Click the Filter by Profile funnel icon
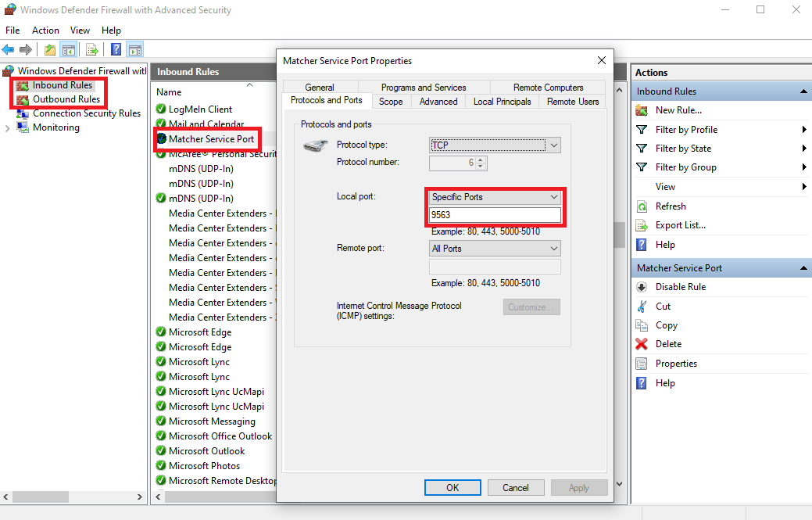The width and height of the screenshot is (812, 520). pos(642,130)
